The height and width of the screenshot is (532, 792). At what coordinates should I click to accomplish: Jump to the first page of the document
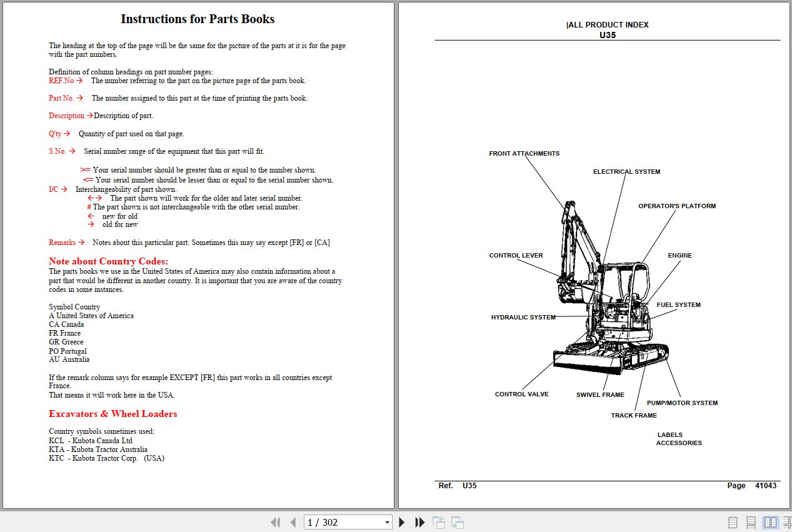(x=275, y=522)
